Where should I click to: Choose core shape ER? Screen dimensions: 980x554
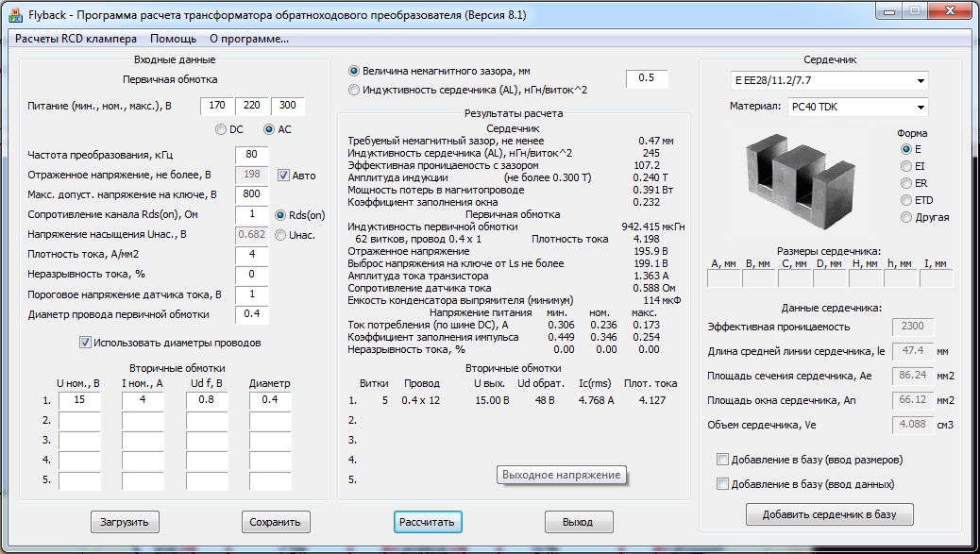click(905, 183)
